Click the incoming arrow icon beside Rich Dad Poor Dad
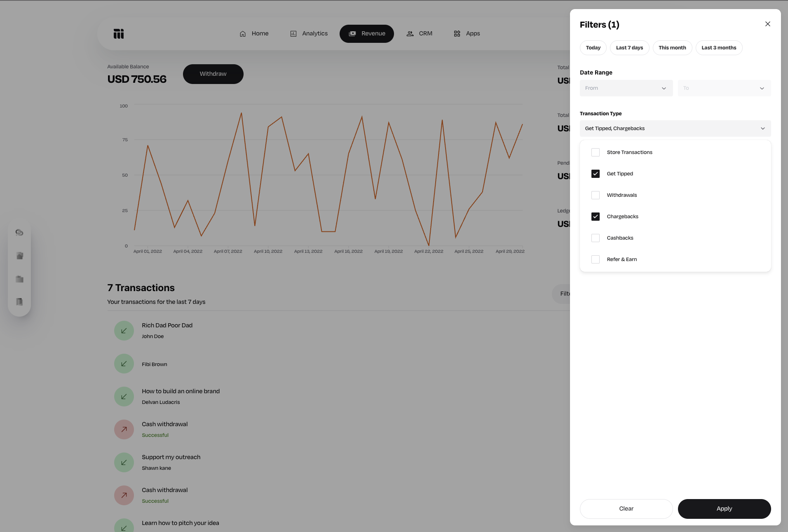788x532 pixels. click(x=124, y=331)
